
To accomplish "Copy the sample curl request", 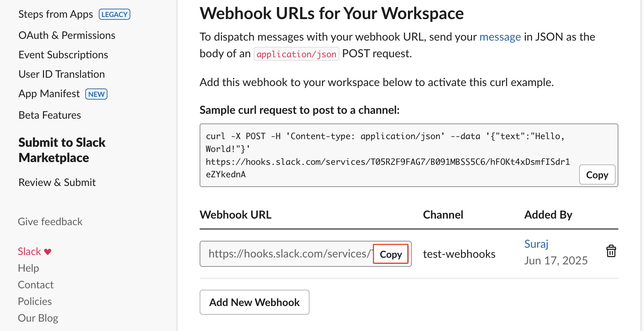I will [x=597, y=175].
